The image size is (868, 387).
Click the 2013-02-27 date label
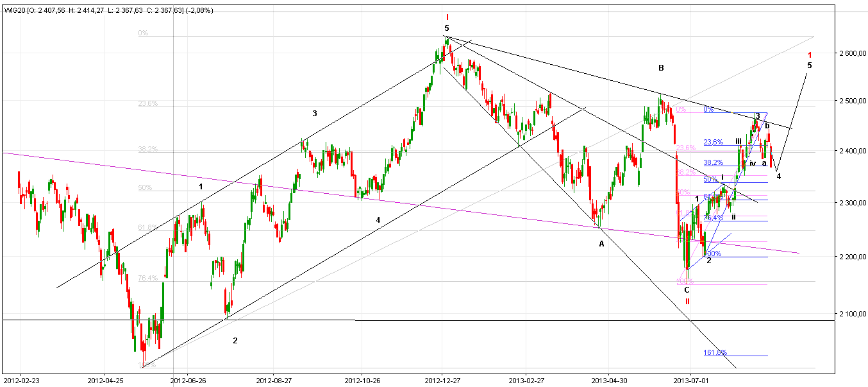pos(525,380)
